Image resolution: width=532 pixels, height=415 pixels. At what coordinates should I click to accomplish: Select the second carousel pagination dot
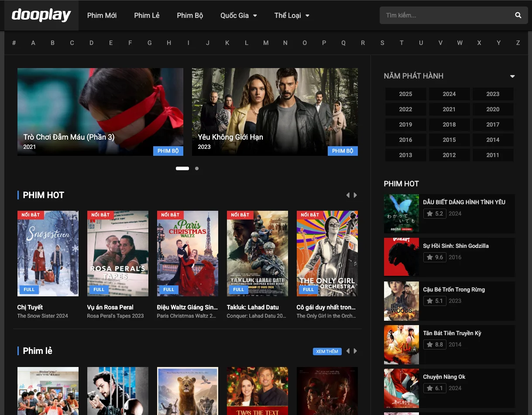(196, 168)
